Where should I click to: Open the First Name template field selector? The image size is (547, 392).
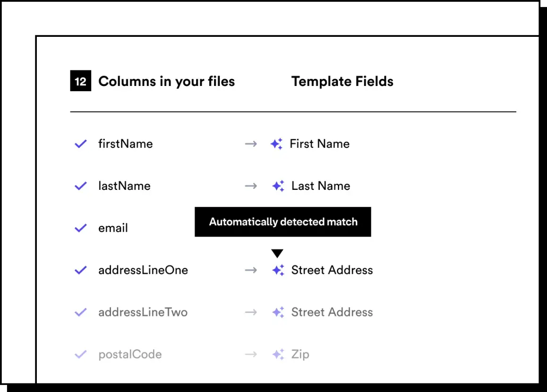319,144
